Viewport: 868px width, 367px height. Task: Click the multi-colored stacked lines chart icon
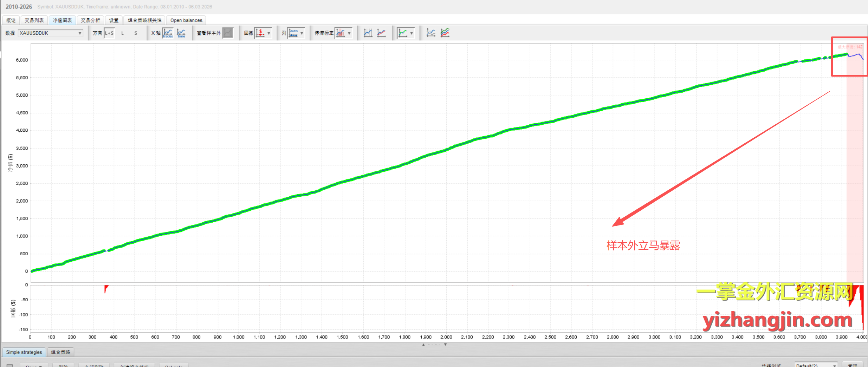(x=445, y=33)
